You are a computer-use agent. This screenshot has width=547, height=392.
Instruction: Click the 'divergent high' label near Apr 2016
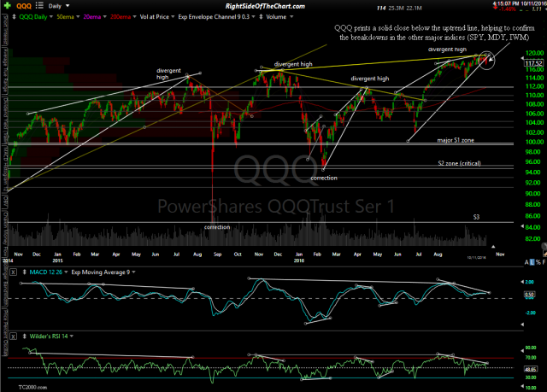coord(370,79)
